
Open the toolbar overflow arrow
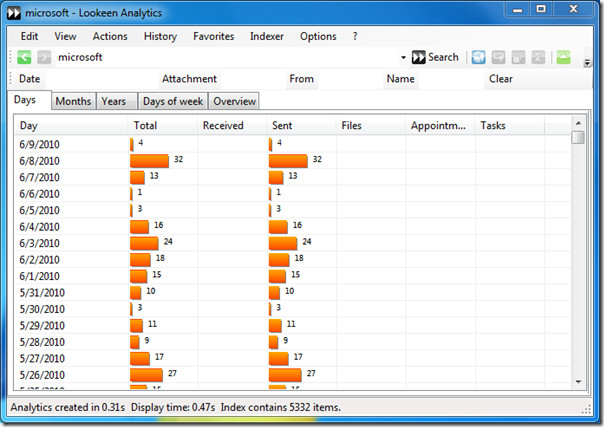[x=587, y=62]
